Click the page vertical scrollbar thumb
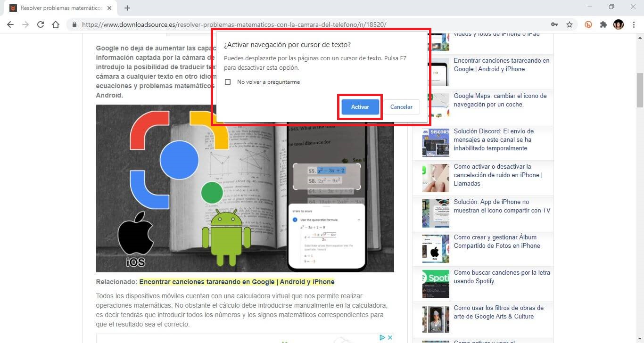 (640, 90)
